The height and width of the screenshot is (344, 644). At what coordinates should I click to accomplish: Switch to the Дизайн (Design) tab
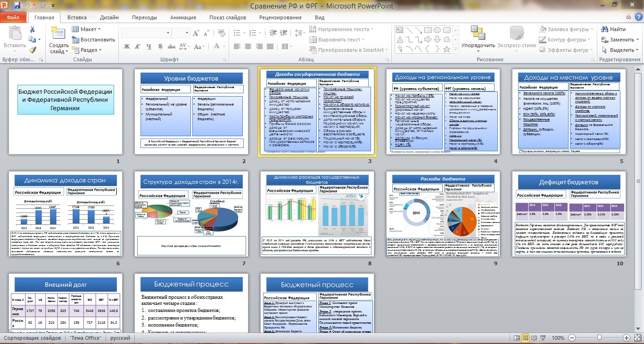coord(109,17)
